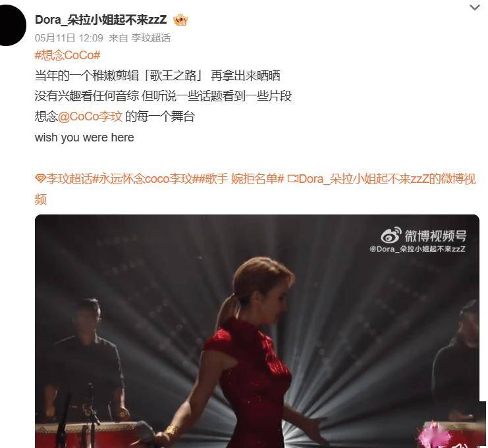Open the orange 李玟超话 super-topic link
The image size is (488, 448).
[69, 179]
